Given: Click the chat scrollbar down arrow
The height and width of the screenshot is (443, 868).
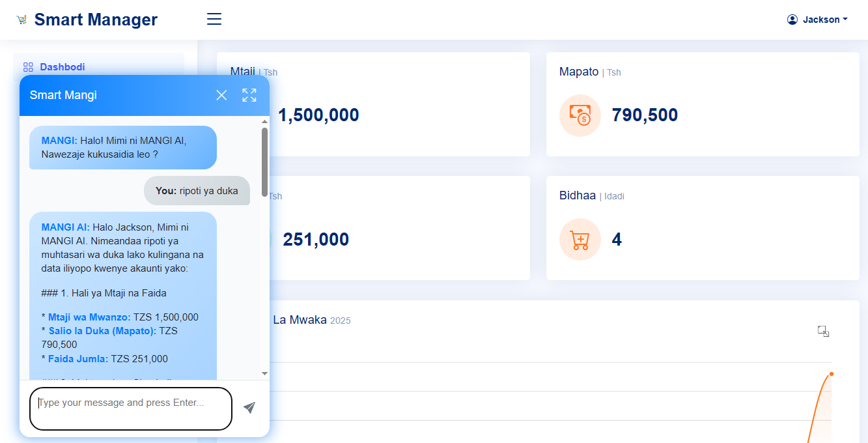Looking at the screenshot, I should click(x=264, y=373).
